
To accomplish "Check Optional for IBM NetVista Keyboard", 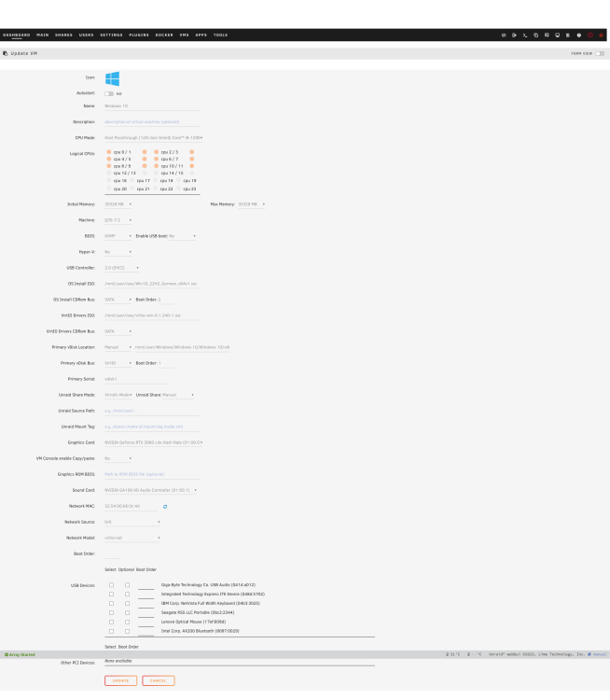I will 127,604.
